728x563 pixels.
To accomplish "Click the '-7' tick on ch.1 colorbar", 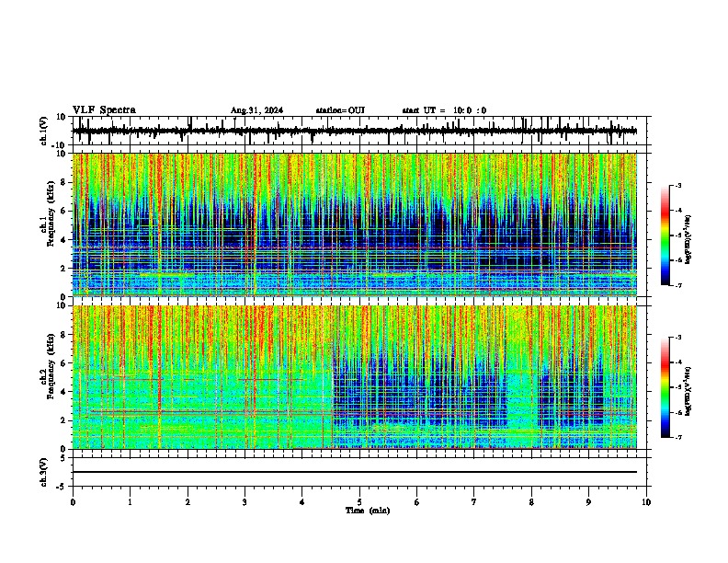I will [678, 285].
